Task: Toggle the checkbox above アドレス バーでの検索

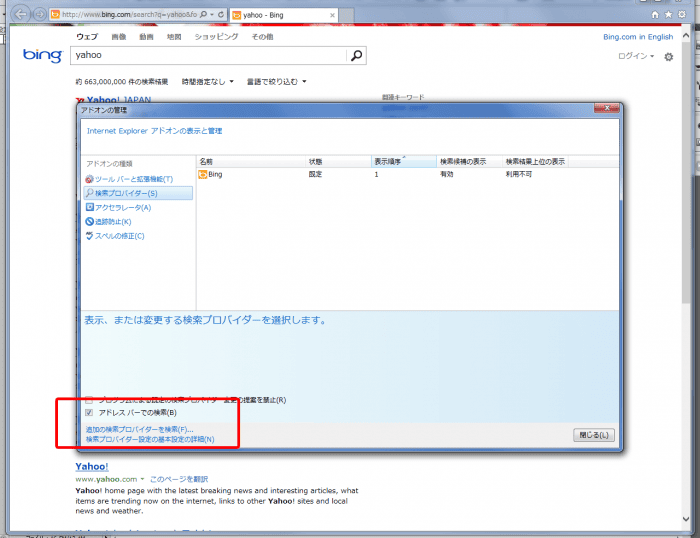Action: point(89,400)
